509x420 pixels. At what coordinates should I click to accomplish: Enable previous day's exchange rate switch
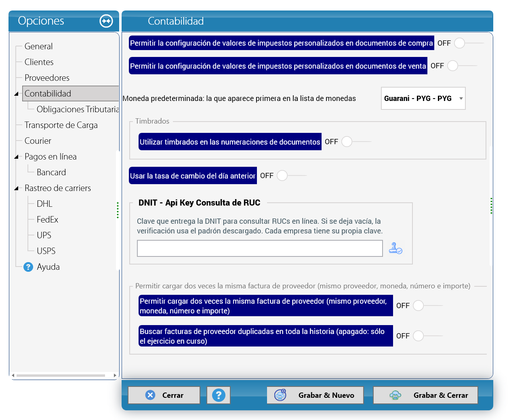pos(291,176)
